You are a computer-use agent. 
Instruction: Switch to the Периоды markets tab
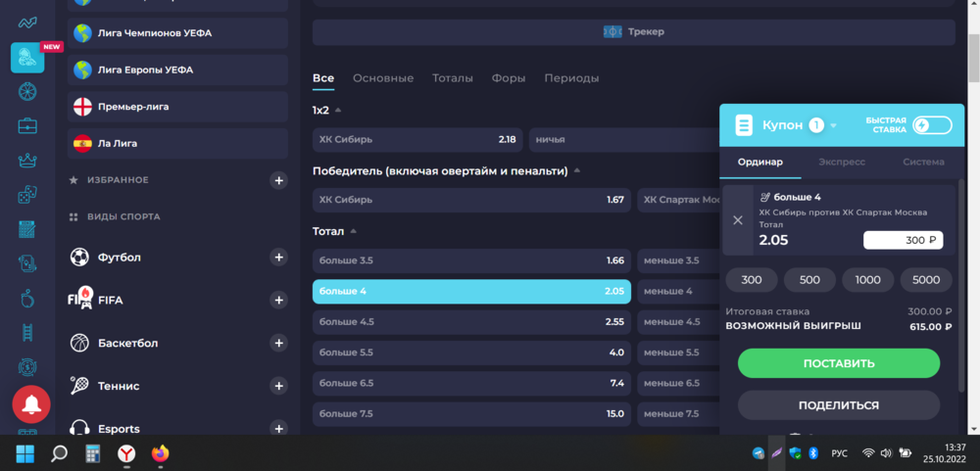coord(571,78)
